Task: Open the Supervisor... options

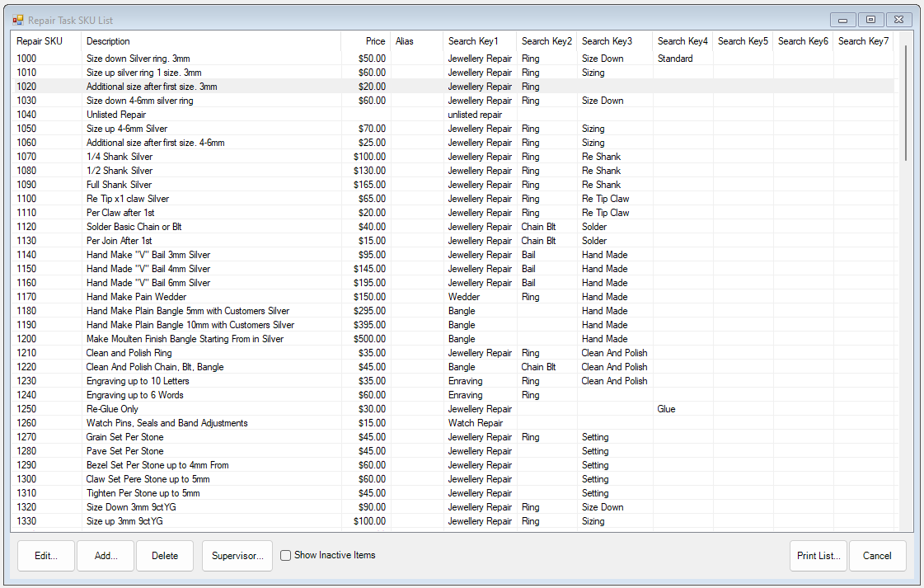Action: pos(237,555)
